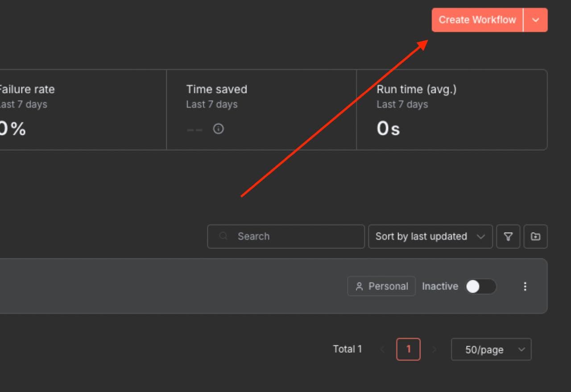Click the magnifier icon in Search box
Image resolution: width=571 pixels, height=392 pixels.
223,236
